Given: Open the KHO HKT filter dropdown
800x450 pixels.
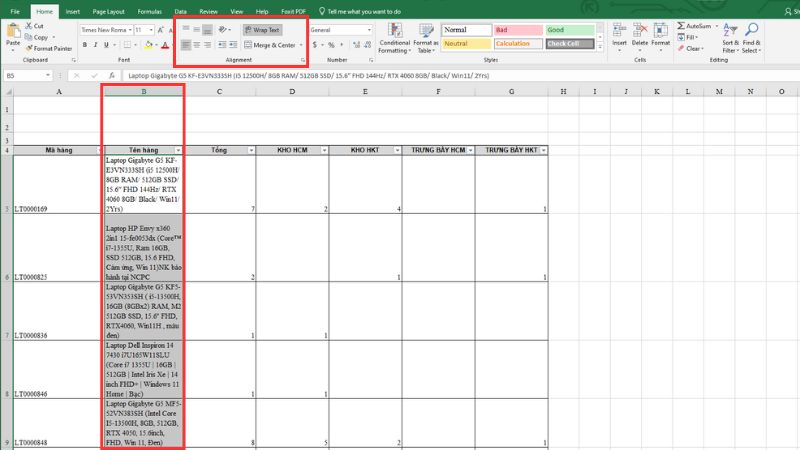Looking at the screenshot, I should 397,150.
